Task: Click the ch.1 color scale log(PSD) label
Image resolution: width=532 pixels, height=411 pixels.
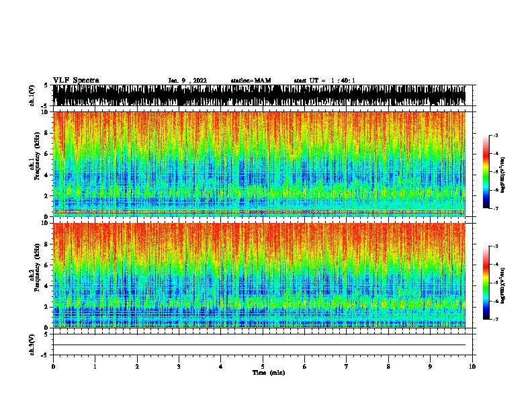Action: pyautogui.click(x=503, y=175)
